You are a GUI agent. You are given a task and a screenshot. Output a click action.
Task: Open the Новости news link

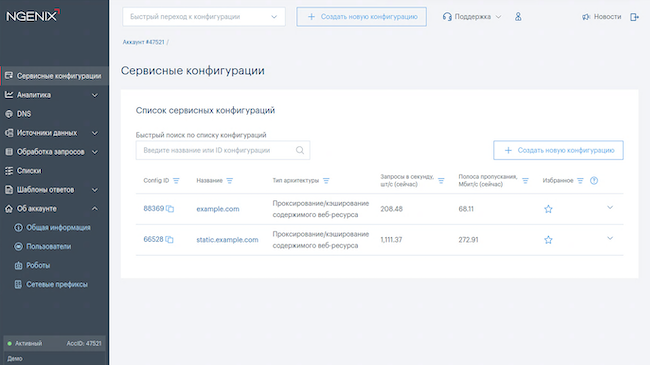pos(607,17)
